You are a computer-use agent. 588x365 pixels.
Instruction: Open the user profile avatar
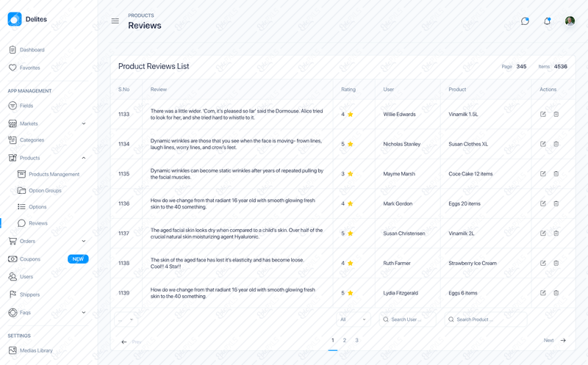570,21
